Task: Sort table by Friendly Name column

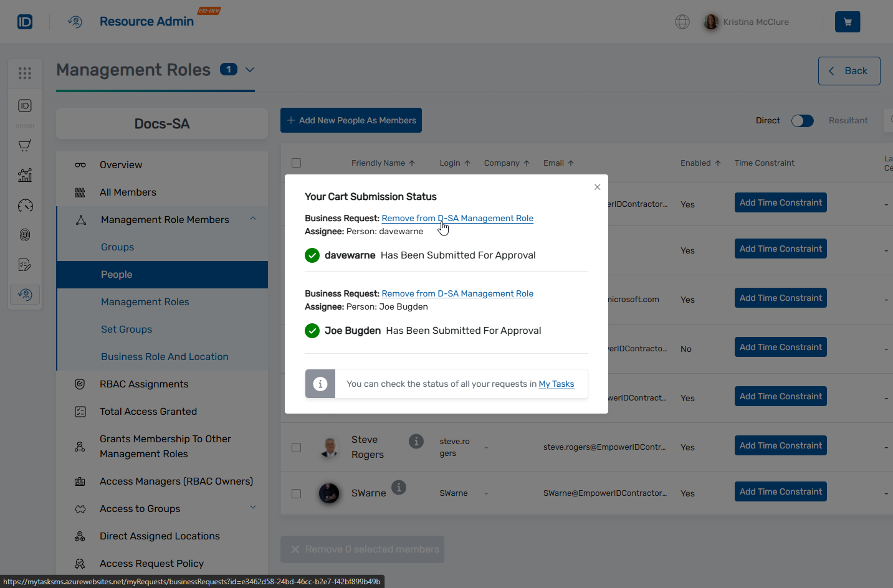Action: 383,163
